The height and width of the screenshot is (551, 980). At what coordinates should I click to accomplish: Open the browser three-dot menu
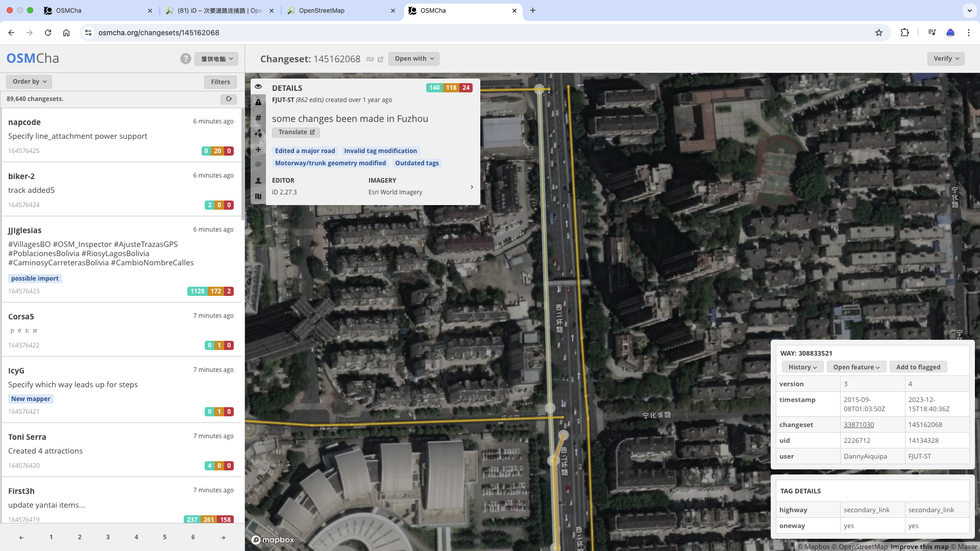(969, 33)
